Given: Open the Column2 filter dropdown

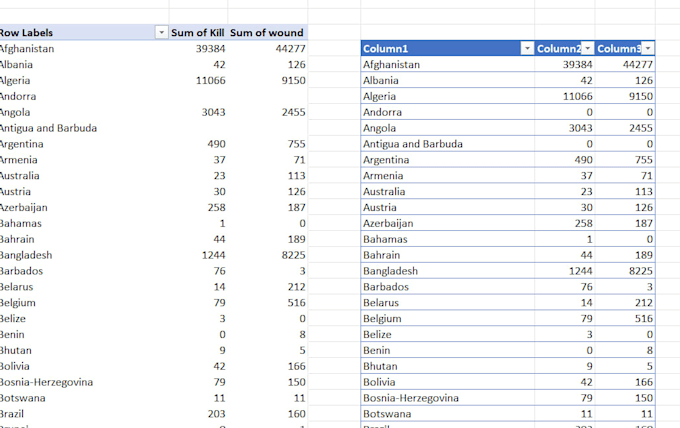Looking at the screenshot, I should (587, 49).
